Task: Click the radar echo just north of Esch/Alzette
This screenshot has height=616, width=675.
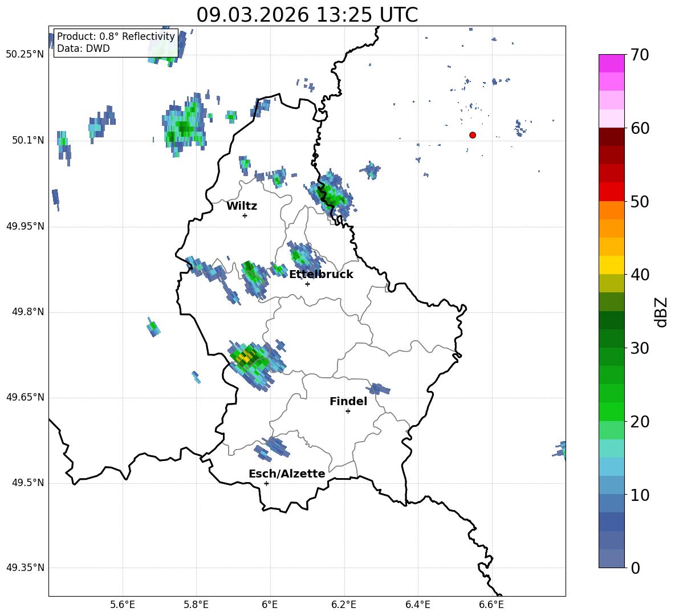Action: click(x=271, y=448)
